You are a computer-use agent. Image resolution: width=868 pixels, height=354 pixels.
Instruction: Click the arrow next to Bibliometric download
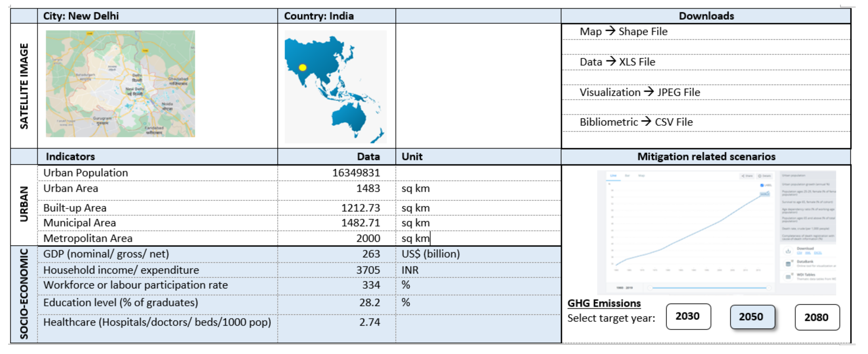[x=646, y=121]
